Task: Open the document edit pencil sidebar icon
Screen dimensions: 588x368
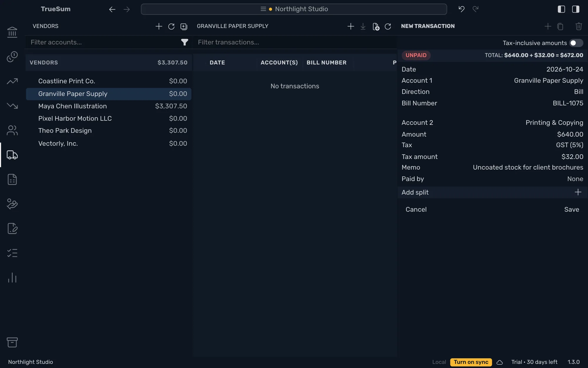Action: coord(12,228)
